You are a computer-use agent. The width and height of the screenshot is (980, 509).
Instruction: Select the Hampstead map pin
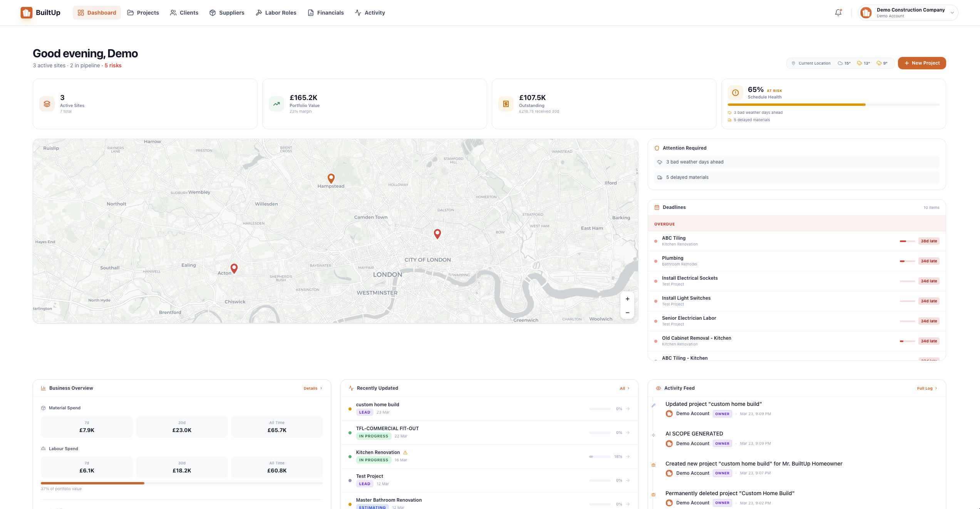click(x=331, y=178)
